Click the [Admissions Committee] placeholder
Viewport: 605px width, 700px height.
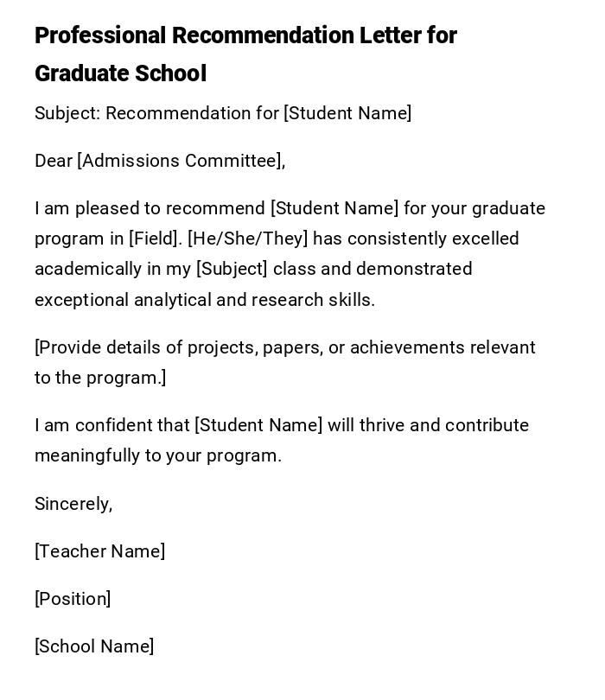(x=181, y=161)
